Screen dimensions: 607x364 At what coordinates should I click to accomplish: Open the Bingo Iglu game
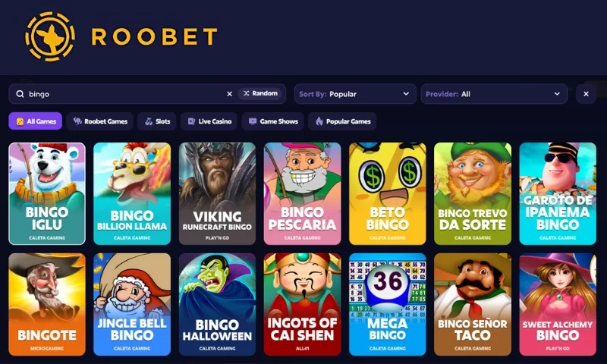point(47,194)
